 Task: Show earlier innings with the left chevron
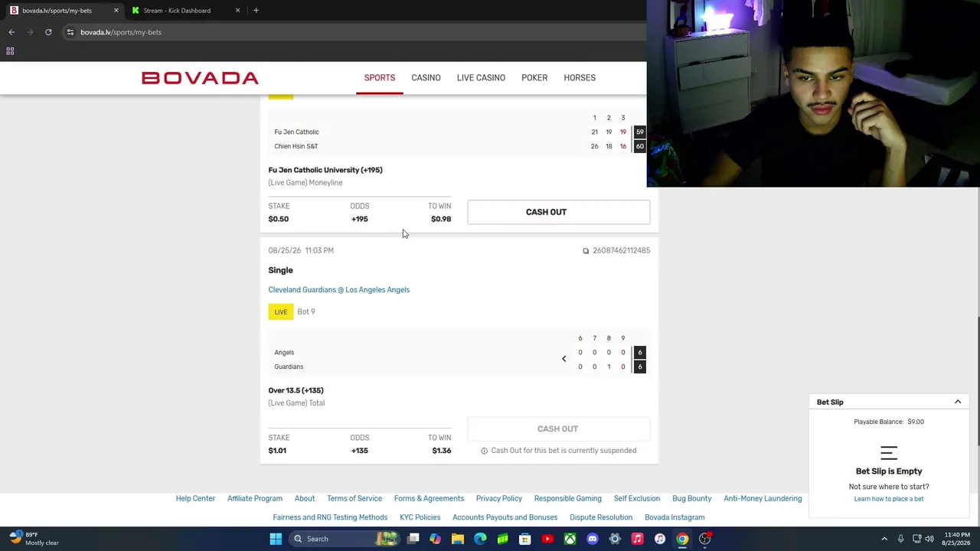[x=564, y=359]
